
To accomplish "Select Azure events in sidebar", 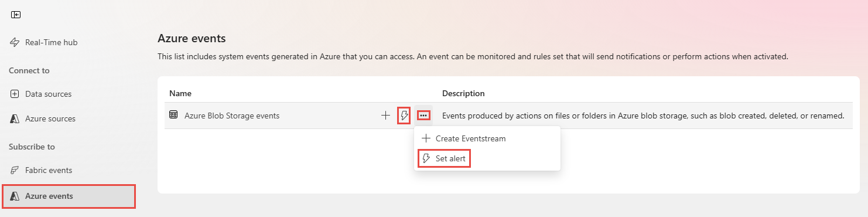I will pos(69,196).
